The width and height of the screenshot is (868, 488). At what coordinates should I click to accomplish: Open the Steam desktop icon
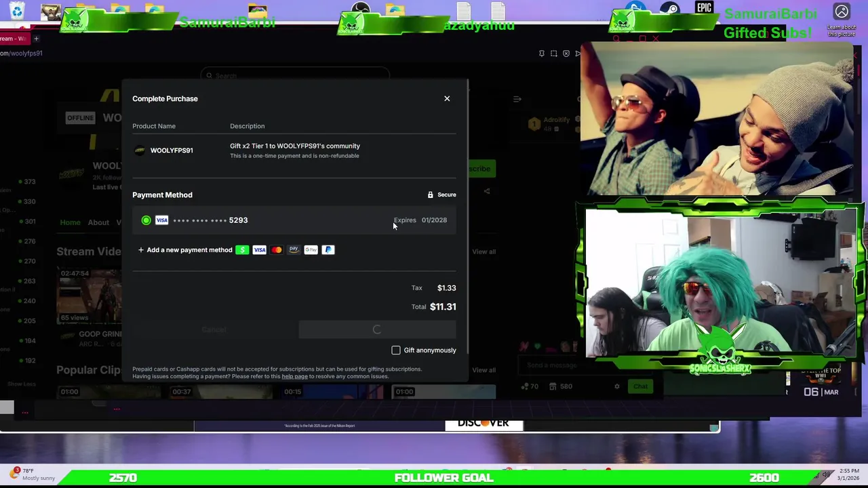click(669, 9)
